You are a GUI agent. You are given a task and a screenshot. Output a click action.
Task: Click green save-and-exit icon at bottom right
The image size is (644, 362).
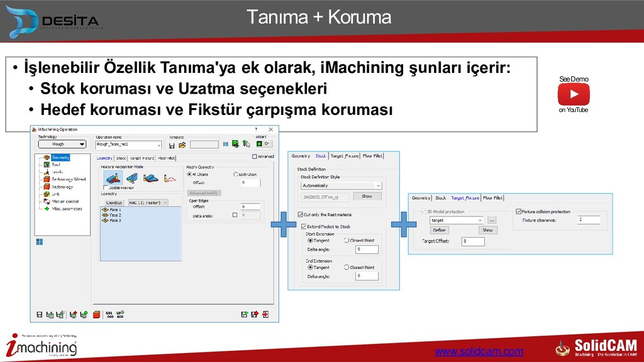[x=245, y=314]
